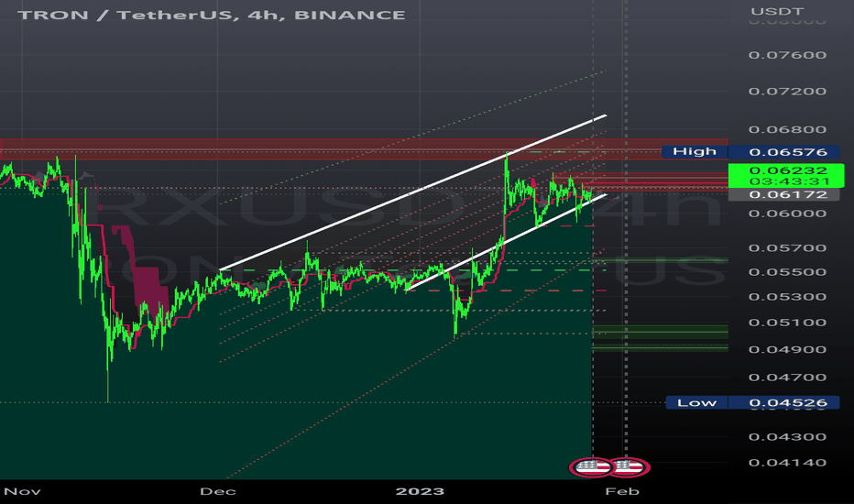Screen dimensions: 854x504
Task: Select the upper white channel trend line
Action: (413, 192)
